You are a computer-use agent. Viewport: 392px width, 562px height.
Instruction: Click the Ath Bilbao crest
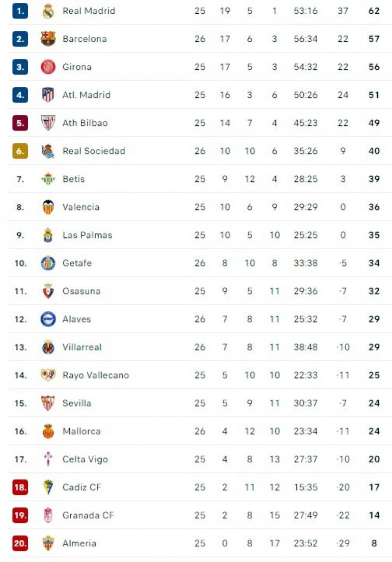click(48, 123)
